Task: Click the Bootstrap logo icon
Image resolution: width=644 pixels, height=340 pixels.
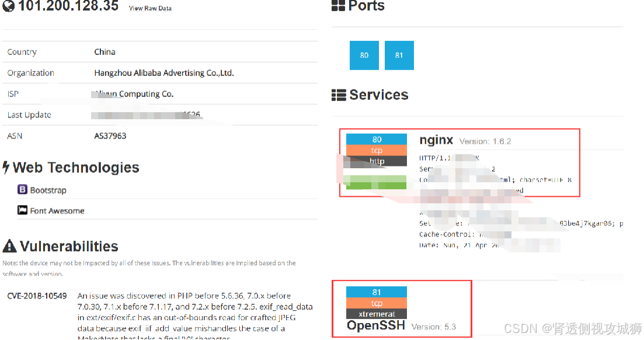Action: pos(22,189)
